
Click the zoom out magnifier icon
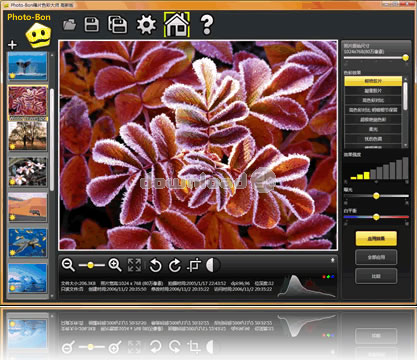pyautogui.click(x=68, y=265)
